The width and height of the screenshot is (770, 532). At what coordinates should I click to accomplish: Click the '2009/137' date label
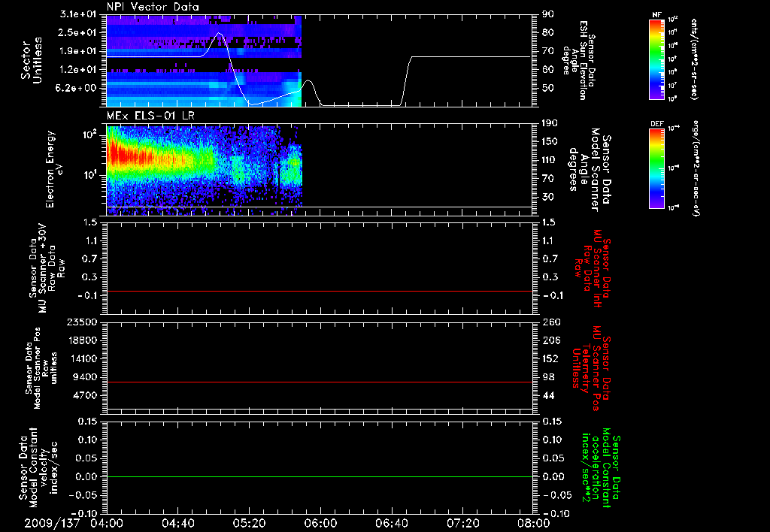[x=52, y=524]
